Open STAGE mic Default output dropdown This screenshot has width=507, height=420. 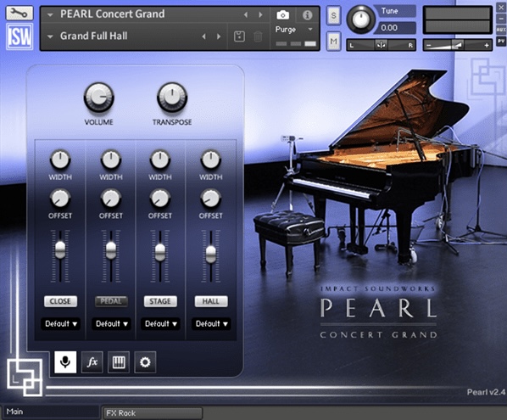(x=160, y=324)
